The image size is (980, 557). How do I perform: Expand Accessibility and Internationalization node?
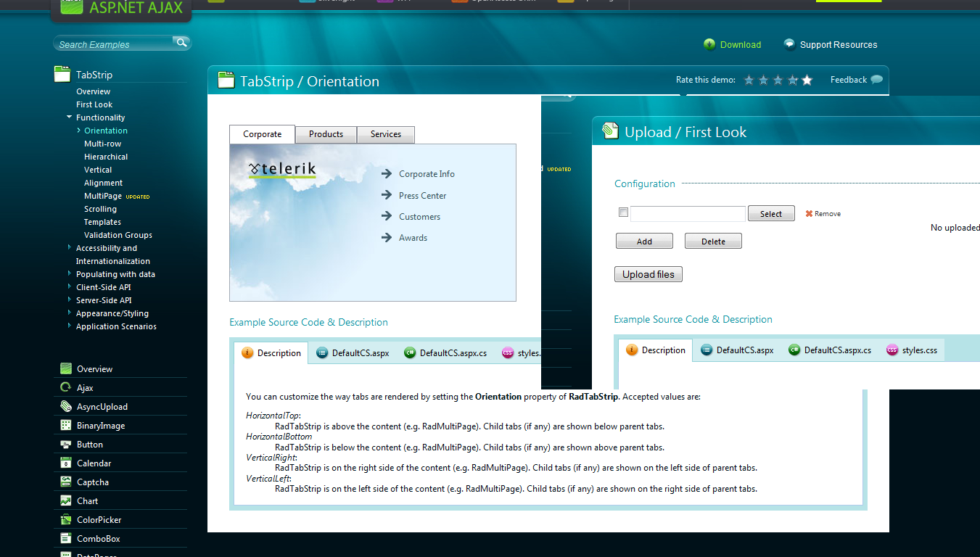[x=70, y=247]
